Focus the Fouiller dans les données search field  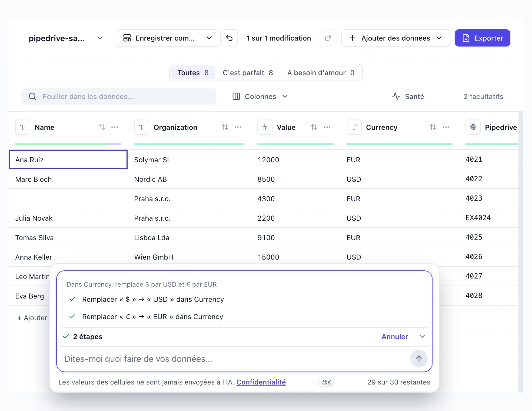pos(119,96)
